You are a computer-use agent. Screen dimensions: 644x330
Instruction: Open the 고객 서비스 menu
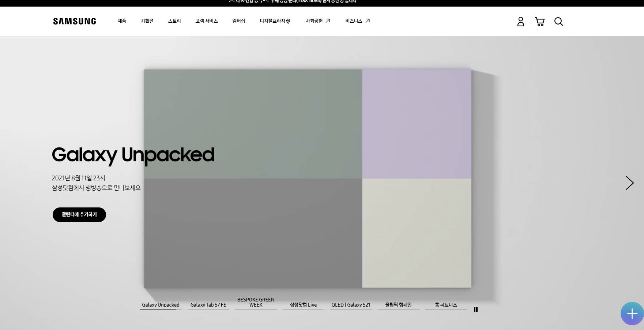click(x=206, y=21)
